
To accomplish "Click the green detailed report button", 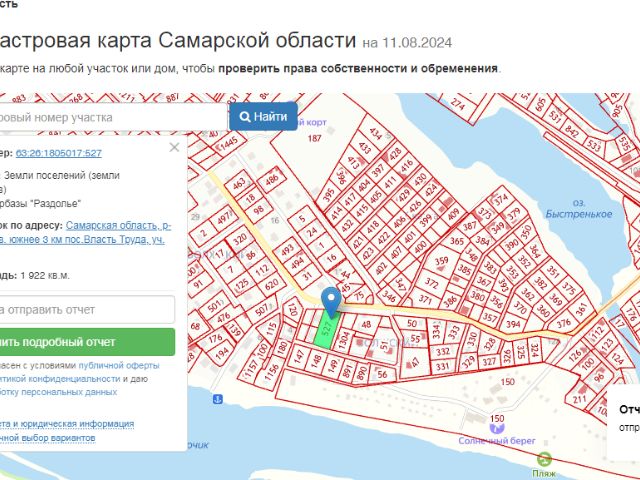I will 87,342.
